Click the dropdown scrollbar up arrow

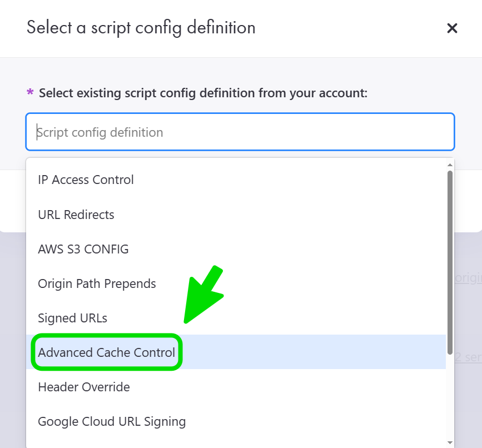coord(450,165)
